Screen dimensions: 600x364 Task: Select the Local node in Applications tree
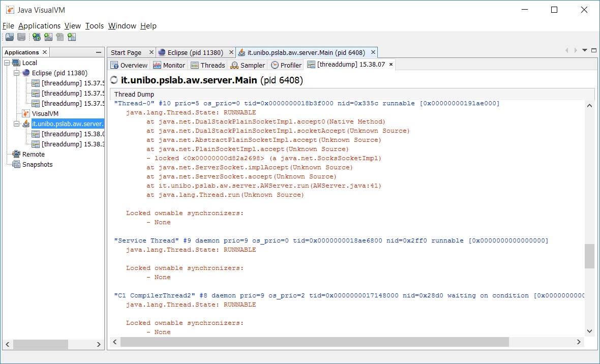coord(29,63)
